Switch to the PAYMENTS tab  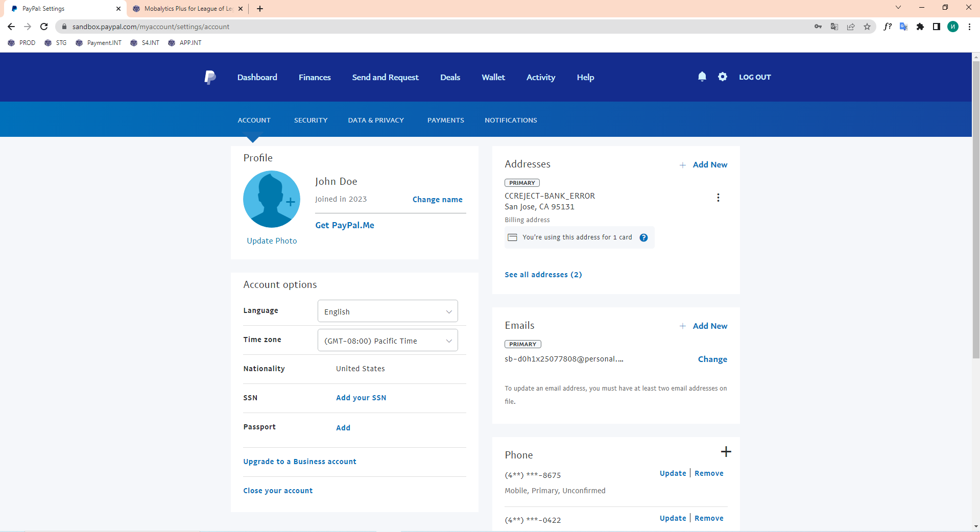point(445,120)
